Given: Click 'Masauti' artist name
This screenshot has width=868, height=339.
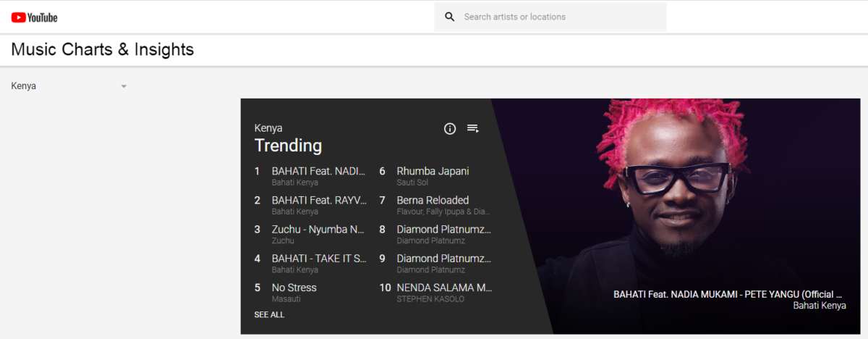Looking at the screenshot, I should (286, 298).
